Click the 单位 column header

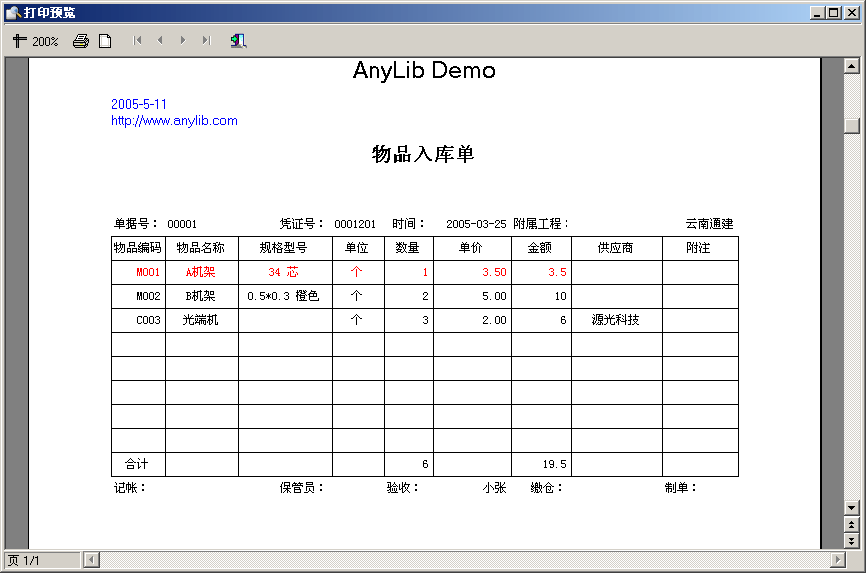[356, 248]
